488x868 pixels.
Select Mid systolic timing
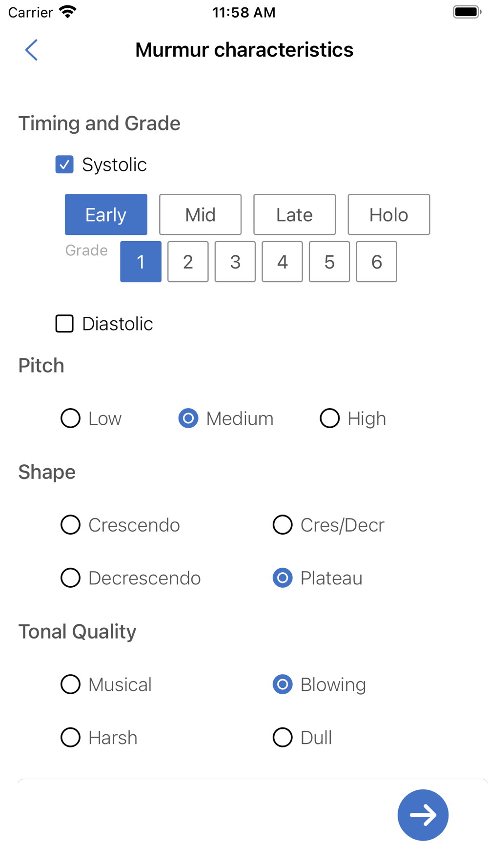[x=200, y=215]
